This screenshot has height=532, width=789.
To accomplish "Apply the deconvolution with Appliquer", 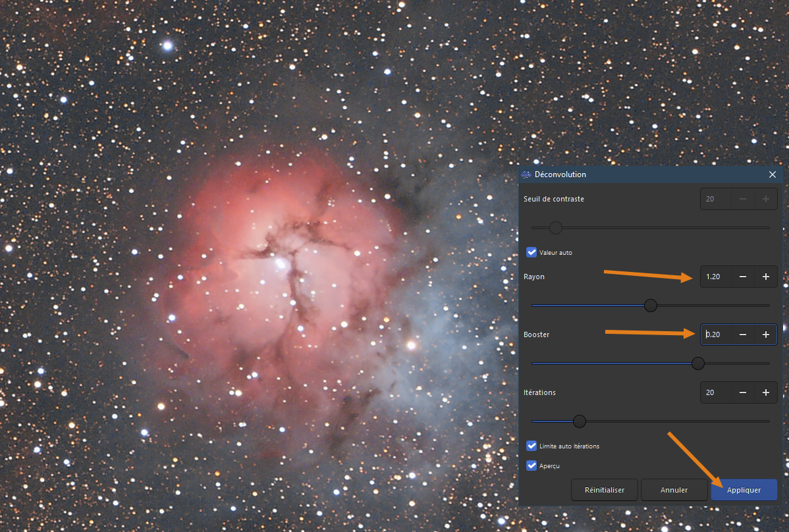I will coord(744,490).
